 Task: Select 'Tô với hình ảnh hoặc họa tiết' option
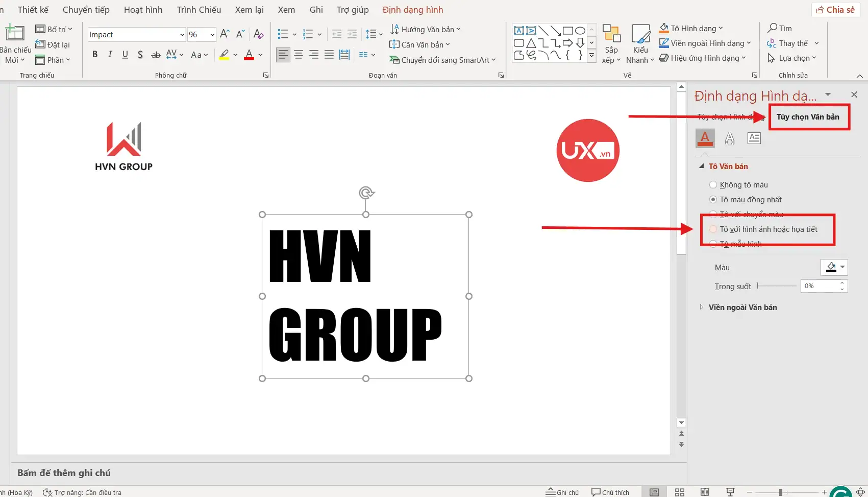pos(768,229)
